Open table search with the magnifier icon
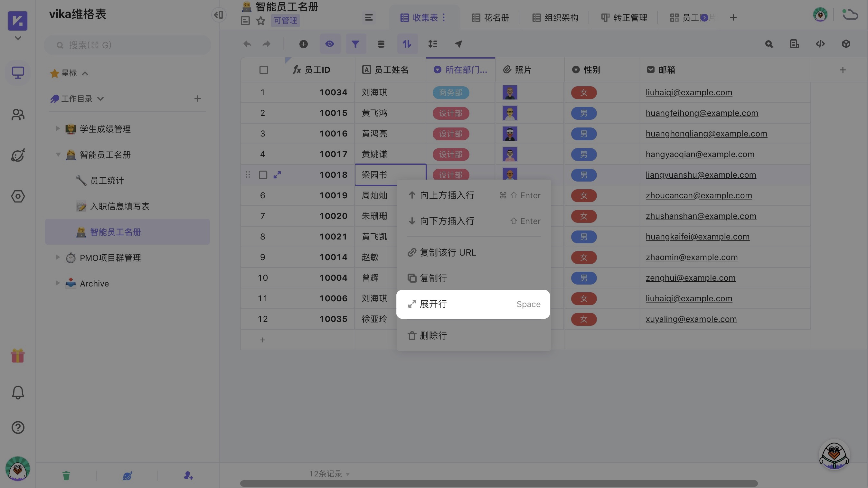The image size is (868, 488). pos(769,44)
